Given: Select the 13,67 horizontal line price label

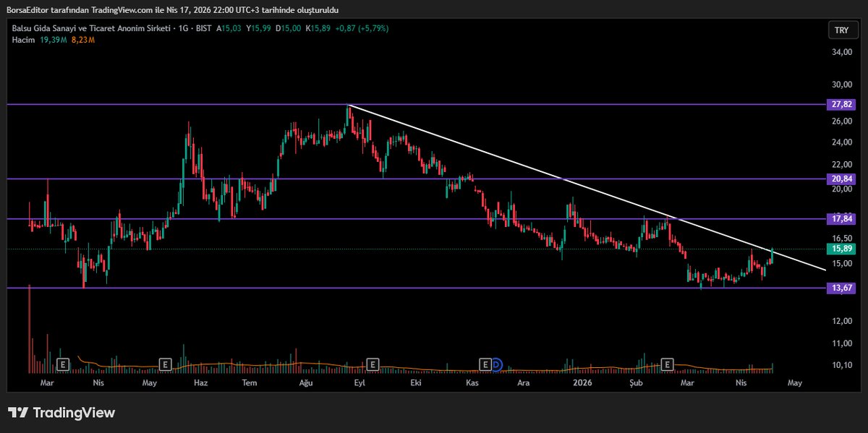Looking at the screenshot, I should tap(842, 288).
